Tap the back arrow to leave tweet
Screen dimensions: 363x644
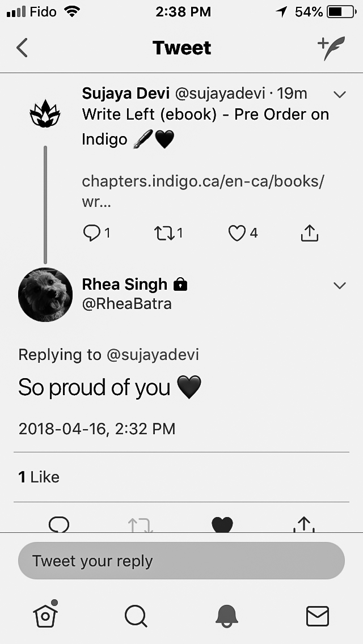[22, 48]
